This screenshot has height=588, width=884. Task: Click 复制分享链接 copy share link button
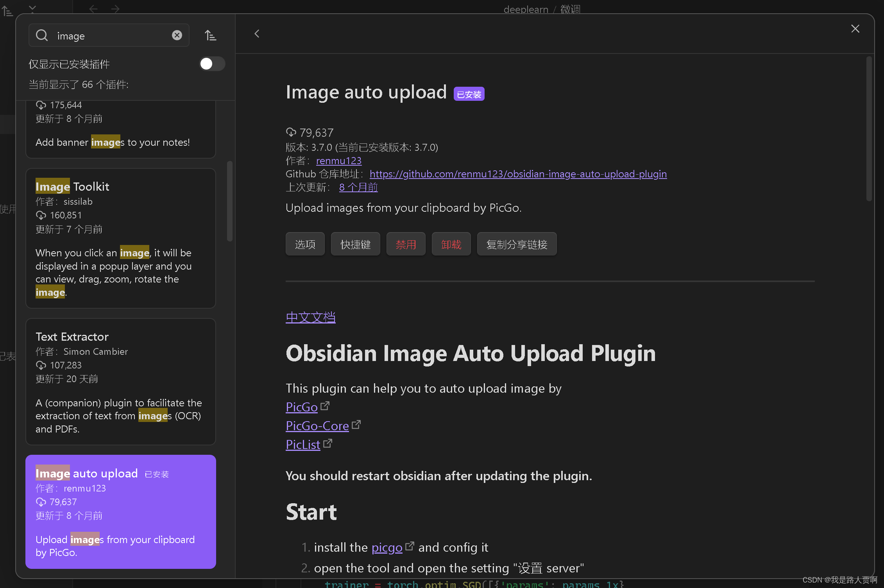pos(517,244)
